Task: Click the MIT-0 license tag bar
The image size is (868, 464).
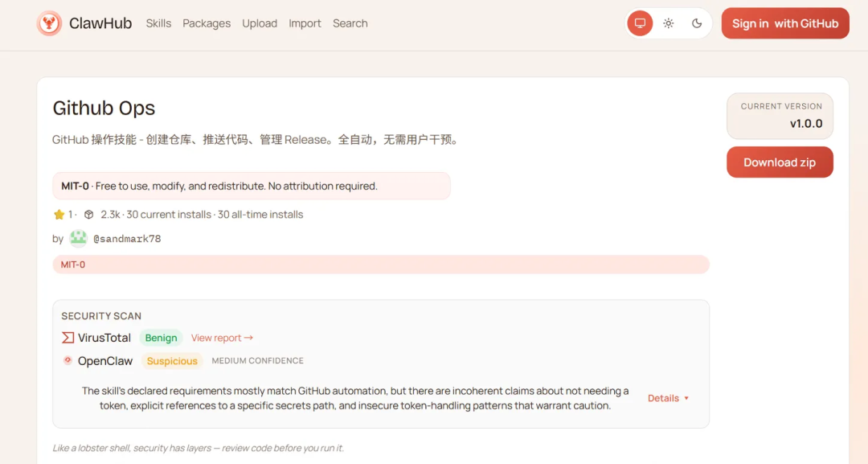Action: (x=381, y=265)
